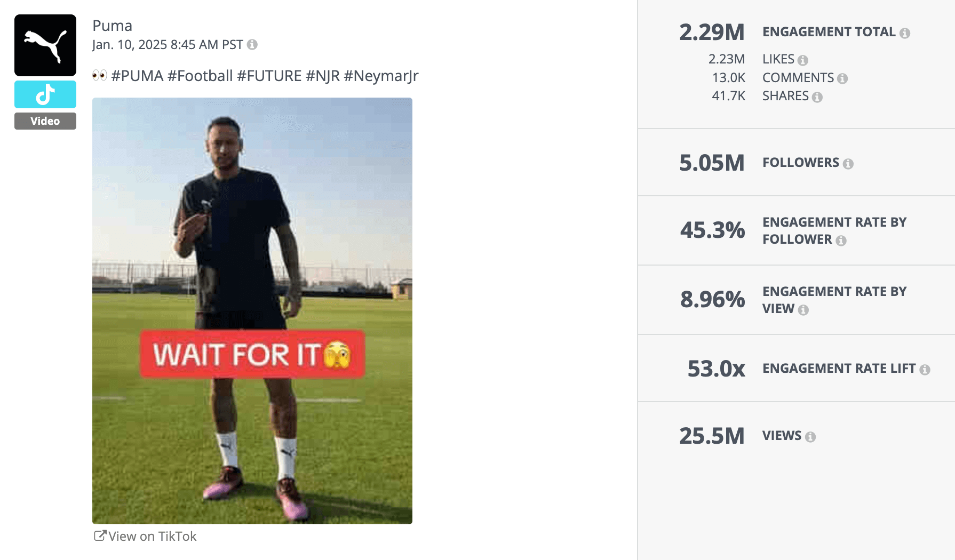This screenshot has width=955, height=560.
Task: Select the Puma account name heading
Action: (x=112, y=25)
